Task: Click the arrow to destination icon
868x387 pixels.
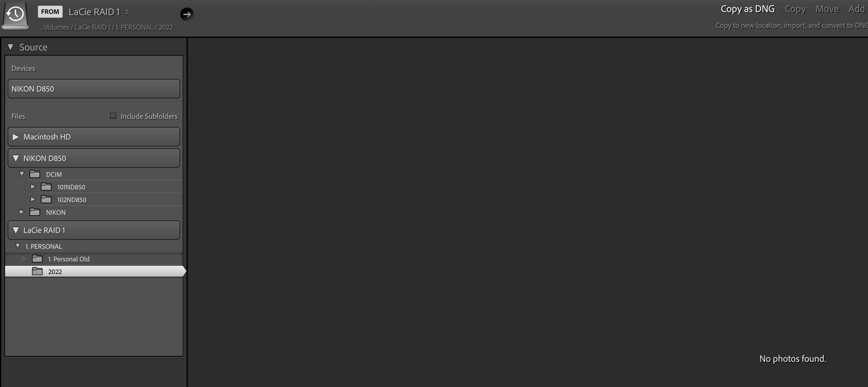Action: (187, 14)
